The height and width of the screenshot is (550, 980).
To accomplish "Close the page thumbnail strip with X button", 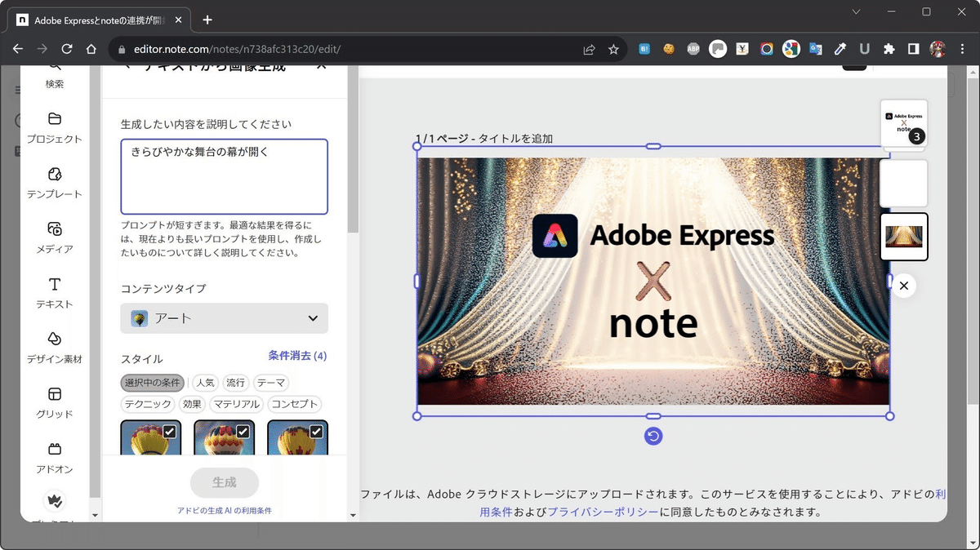I will pos(903,286).
